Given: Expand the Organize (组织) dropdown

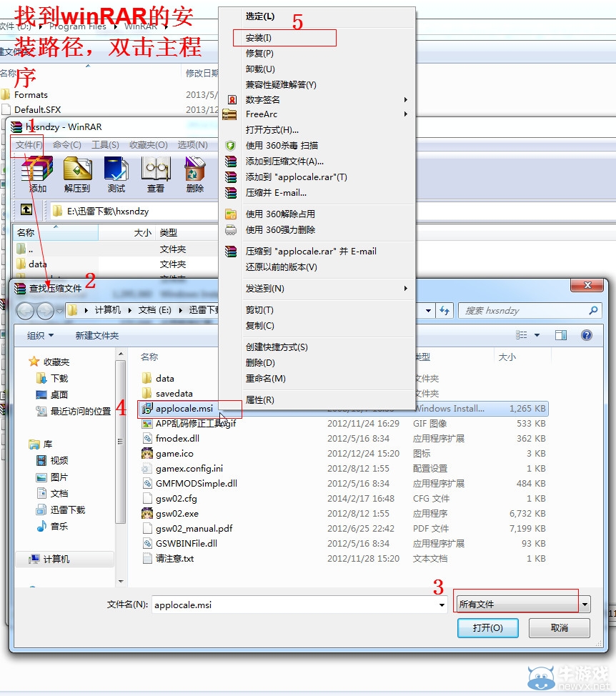Looking at the screenshot, I should [41, 336].
